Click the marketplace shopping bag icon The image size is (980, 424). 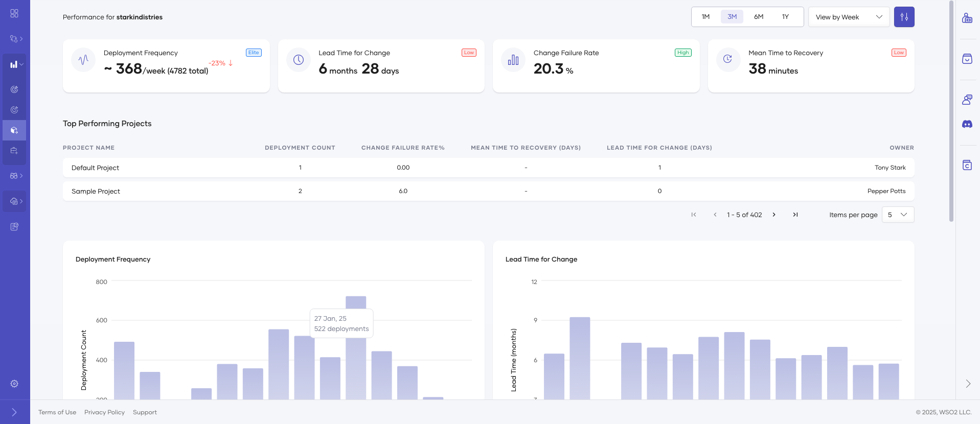(x=967, y=59)
